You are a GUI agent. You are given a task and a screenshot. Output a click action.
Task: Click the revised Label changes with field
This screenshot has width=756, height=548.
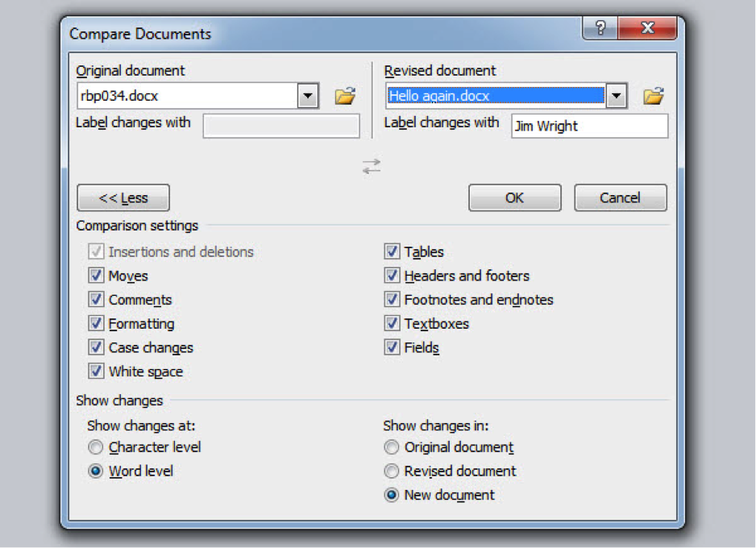coord(589,127)
